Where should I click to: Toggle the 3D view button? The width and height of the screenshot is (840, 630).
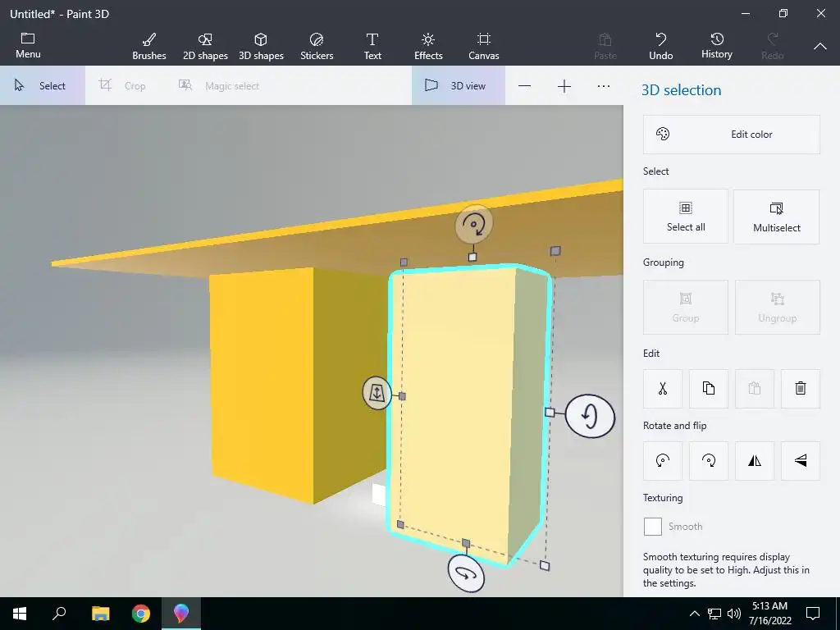click(x=458, y=85)
